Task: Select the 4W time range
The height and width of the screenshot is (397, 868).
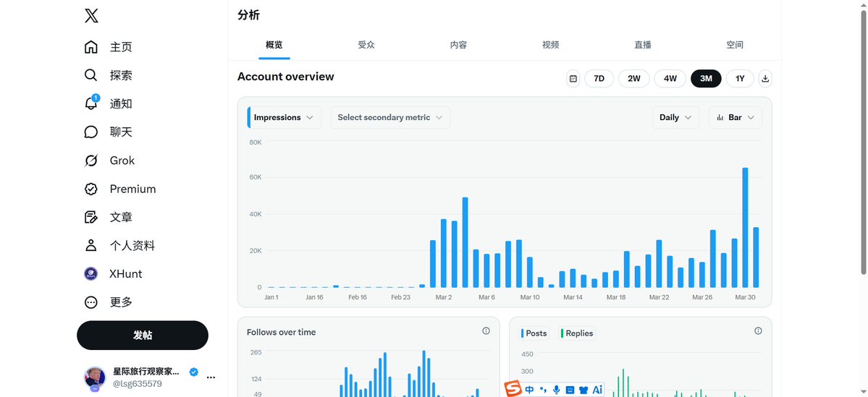Action: click(x=670, y=79)
